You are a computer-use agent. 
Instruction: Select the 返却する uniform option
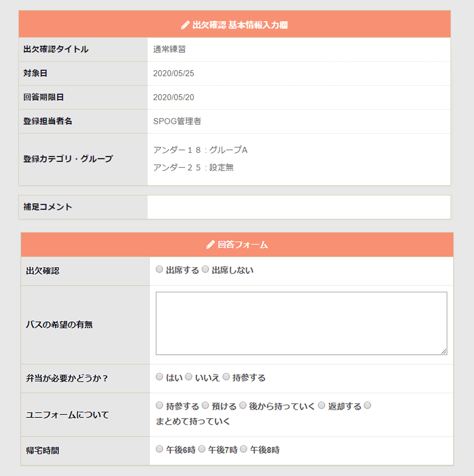click(x=321, y=406)
